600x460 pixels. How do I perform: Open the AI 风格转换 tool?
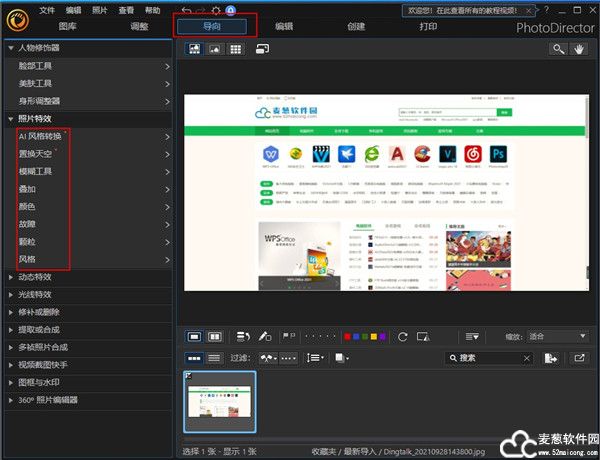tap(40, 136)
